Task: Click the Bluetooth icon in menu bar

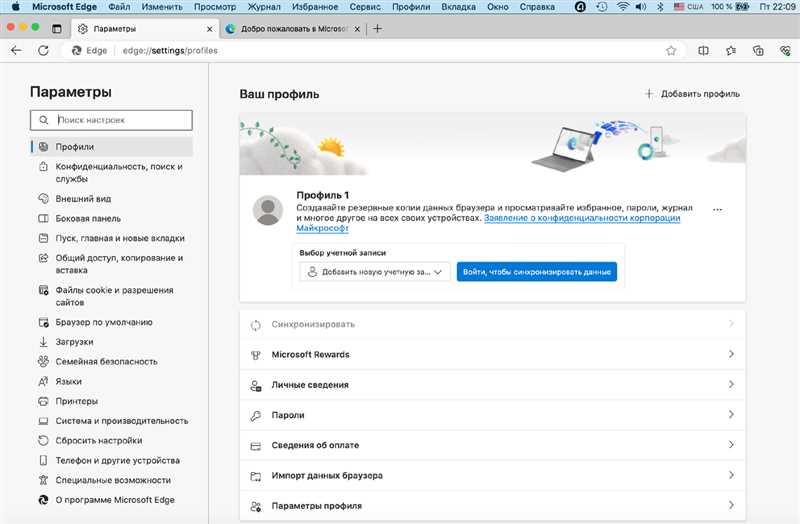Action: (x=660, y=7)
